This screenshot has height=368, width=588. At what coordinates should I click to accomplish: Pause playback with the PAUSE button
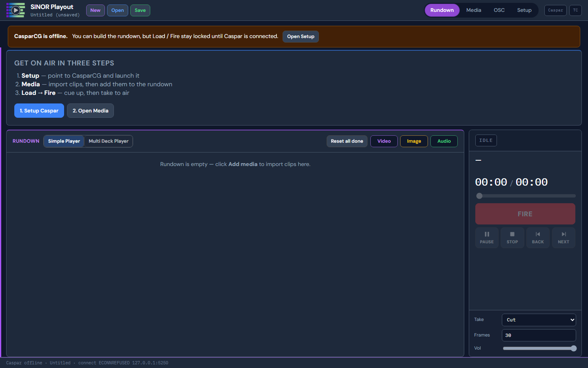(487, 238)
